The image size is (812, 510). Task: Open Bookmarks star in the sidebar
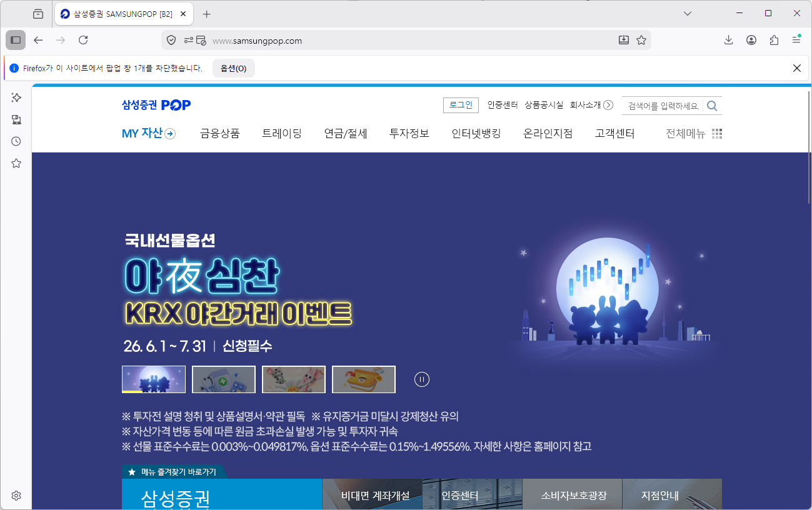click(16, 163)
